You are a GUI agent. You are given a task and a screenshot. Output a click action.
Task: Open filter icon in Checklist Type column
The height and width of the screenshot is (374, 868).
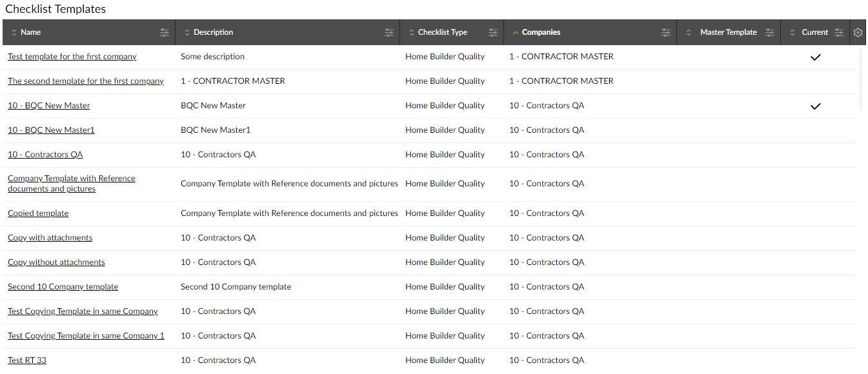pyautogui.click(x=493, y=32)
